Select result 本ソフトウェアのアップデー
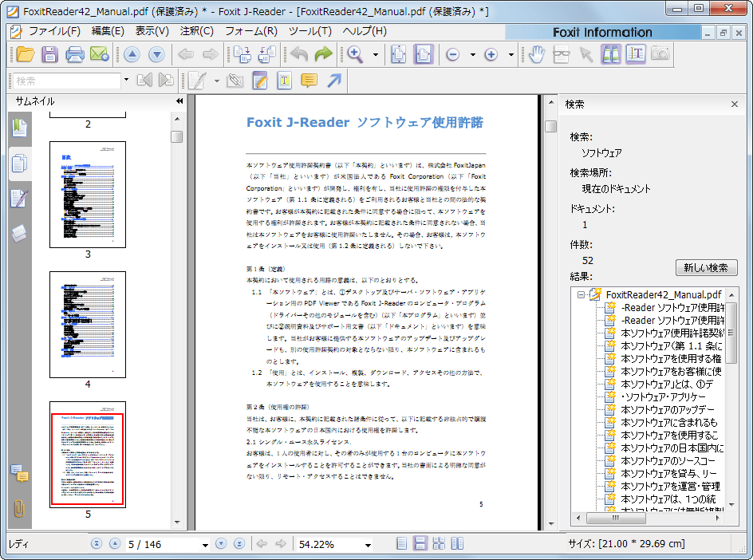 click(668, 410)
